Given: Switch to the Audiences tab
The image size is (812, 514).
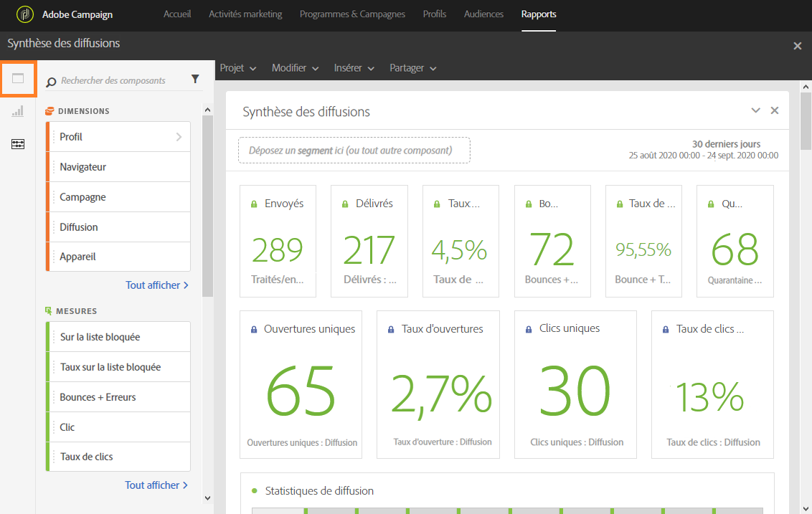Looking at the screenshot, I should tap(483, 14).
